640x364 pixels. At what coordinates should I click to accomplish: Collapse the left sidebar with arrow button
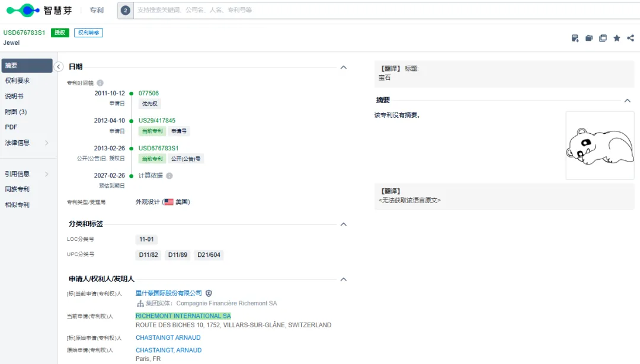[59, 66]
